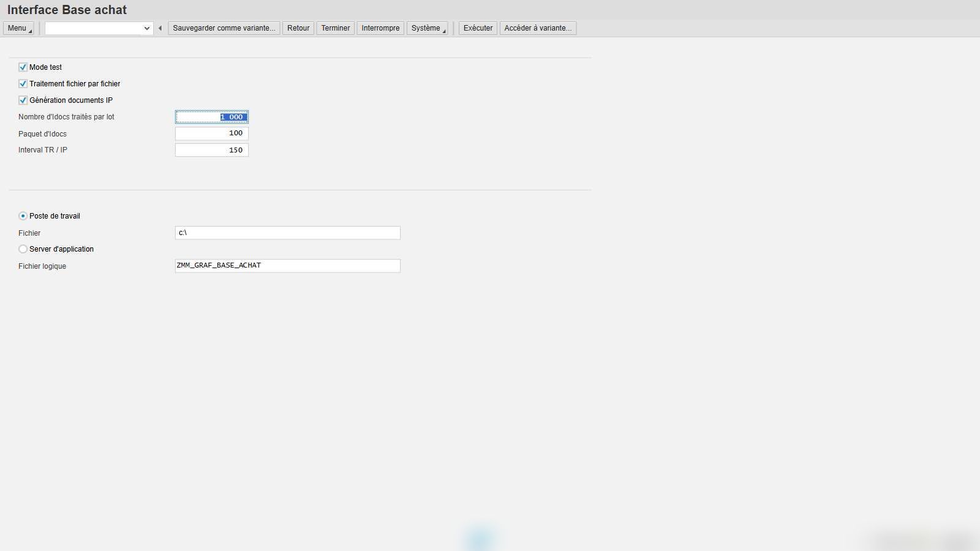
Task: Toggle Génération documents IP checkbox
Action: pos(23,100)
